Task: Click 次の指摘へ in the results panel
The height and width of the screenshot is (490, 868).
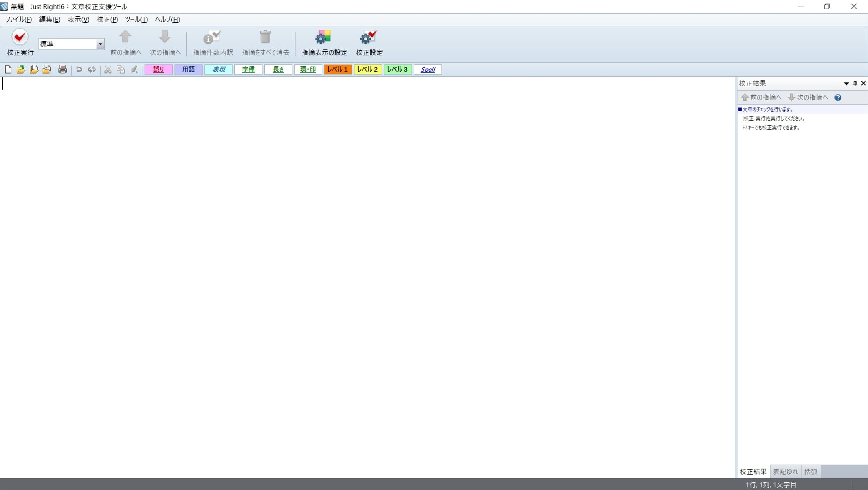Action: click(808, 98)
